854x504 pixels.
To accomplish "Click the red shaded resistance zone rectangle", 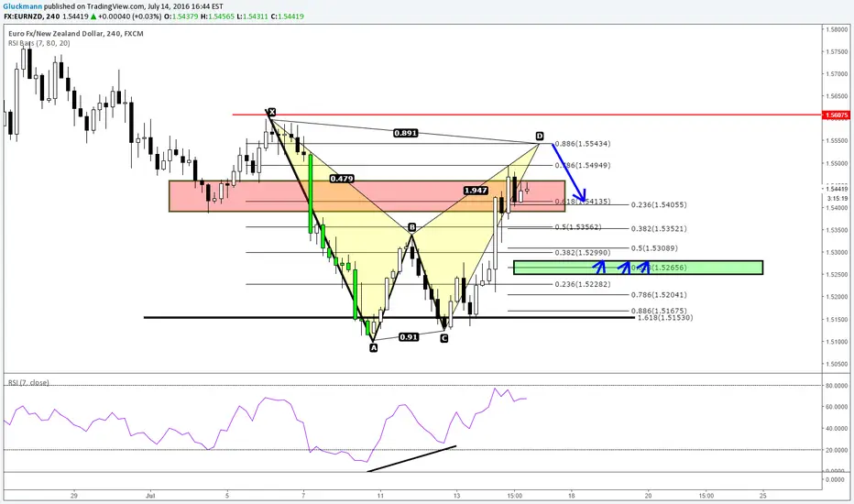I will pos(367,195).
